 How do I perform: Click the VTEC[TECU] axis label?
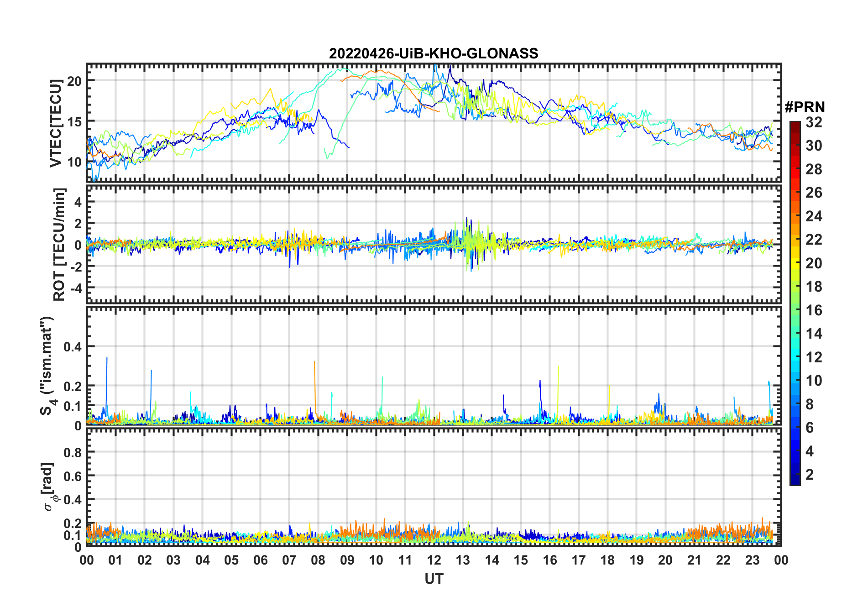[x=56, y=123]
